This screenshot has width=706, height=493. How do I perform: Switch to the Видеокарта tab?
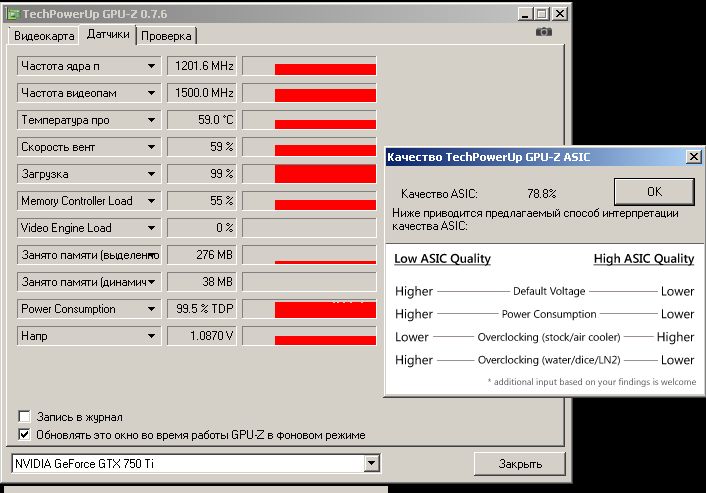pos(44,36)
